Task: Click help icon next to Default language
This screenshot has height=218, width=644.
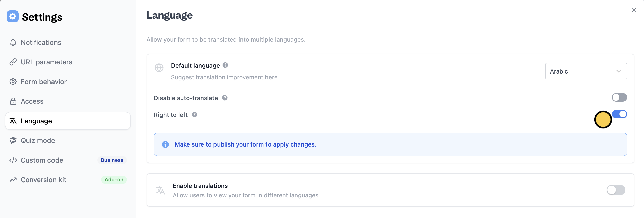Action: 225,65
